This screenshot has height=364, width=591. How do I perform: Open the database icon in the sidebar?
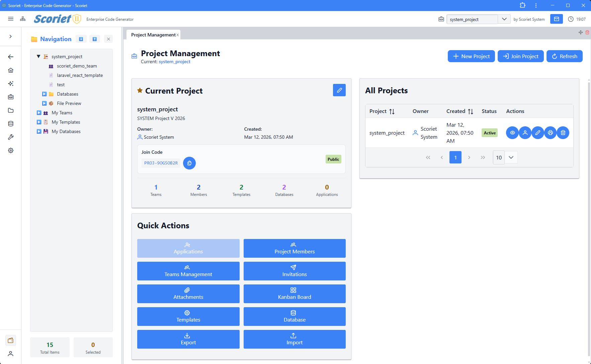tap(11, 124)
